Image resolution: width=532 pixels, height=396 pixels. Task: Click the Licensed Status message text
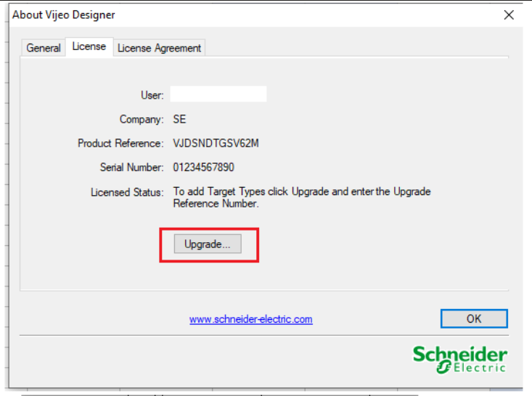(x=302, y=197)
